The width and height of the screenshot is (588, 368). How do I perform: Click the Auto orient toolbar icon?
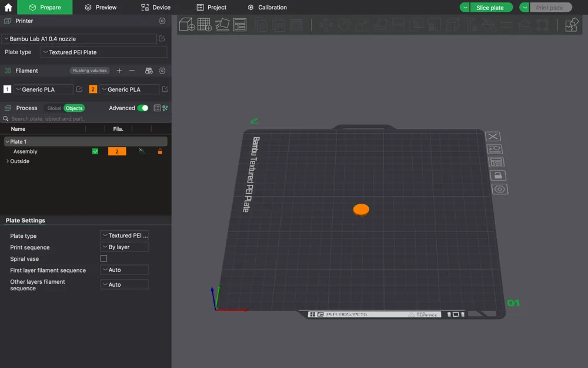222,25
